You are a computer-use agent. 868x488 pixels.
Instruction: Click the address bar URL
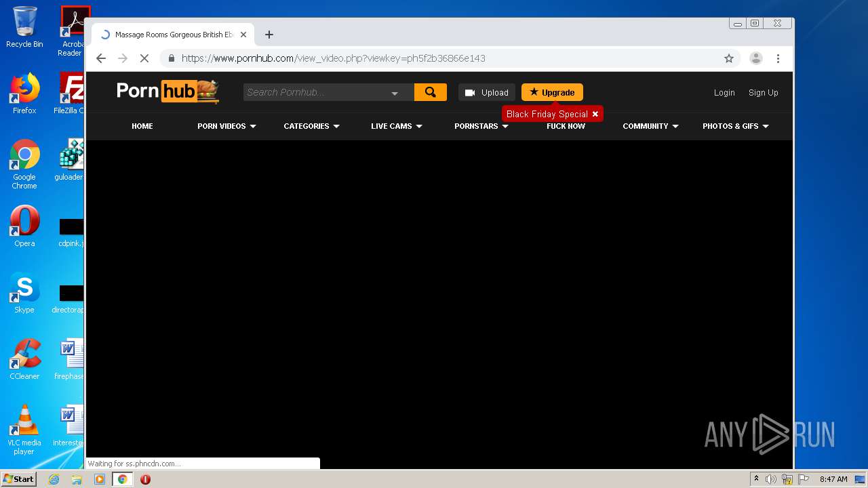[334, 58]
